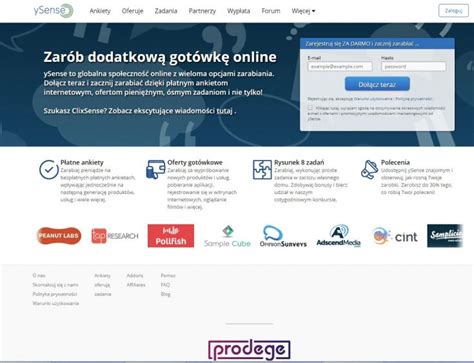Viewport: 474px width, 363px height.
Task: Follow the 'tutaj' link about ClixSense
Action: (x=224, y=111)
